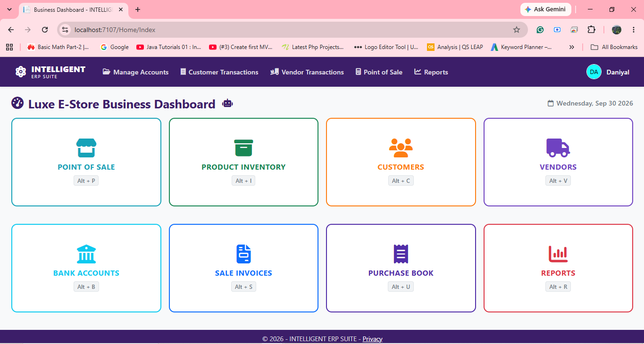Click the Intelligent ERP Suite logo icon
The image size is (644, 344).
point(21,72)
